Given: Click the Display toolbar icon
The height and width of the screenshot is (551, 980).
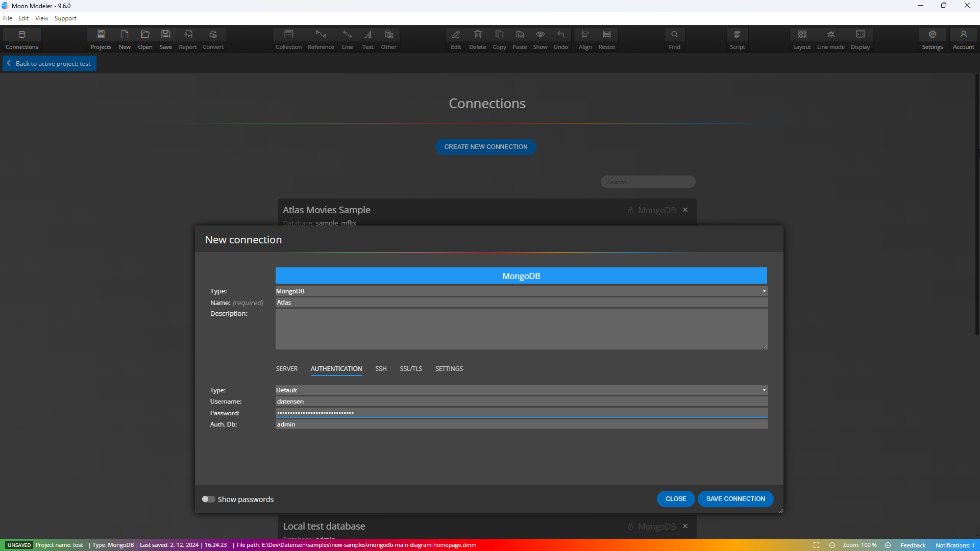Looking at the screenshot, I should pos(860,39).
